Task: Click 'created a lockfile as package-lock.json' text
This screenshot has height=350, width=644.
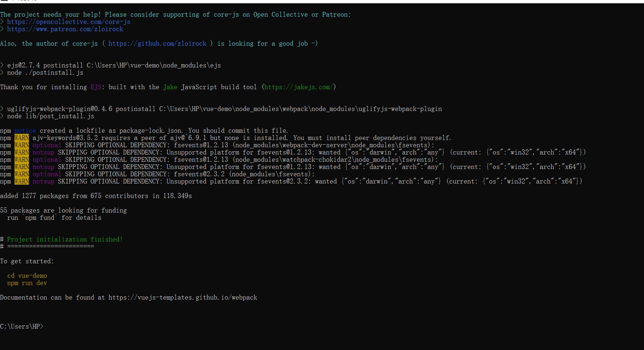Action: click(111, 131)
